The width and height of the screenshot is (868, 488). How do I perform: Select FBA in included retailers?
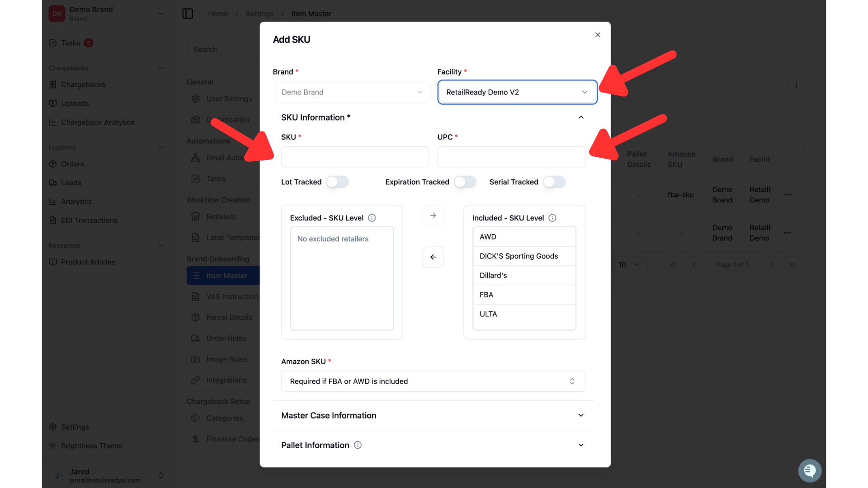[524, 295]
